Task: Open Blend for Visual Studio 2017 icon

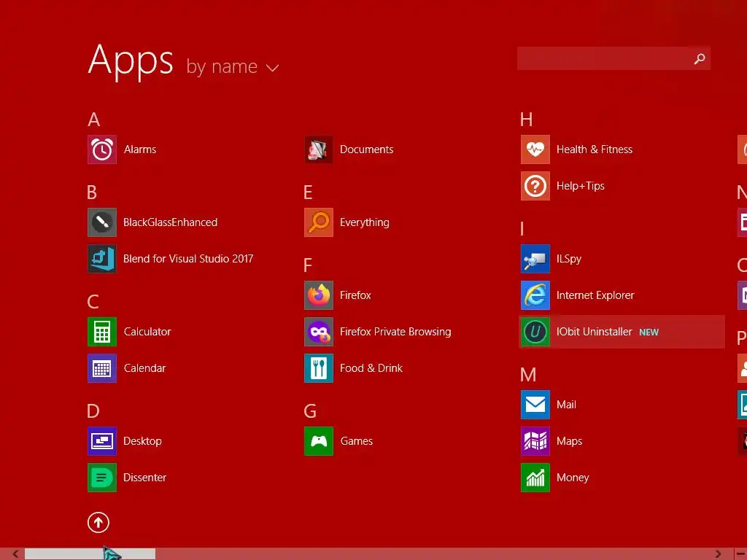Action: pyautogui.click(x=102, y=259)
